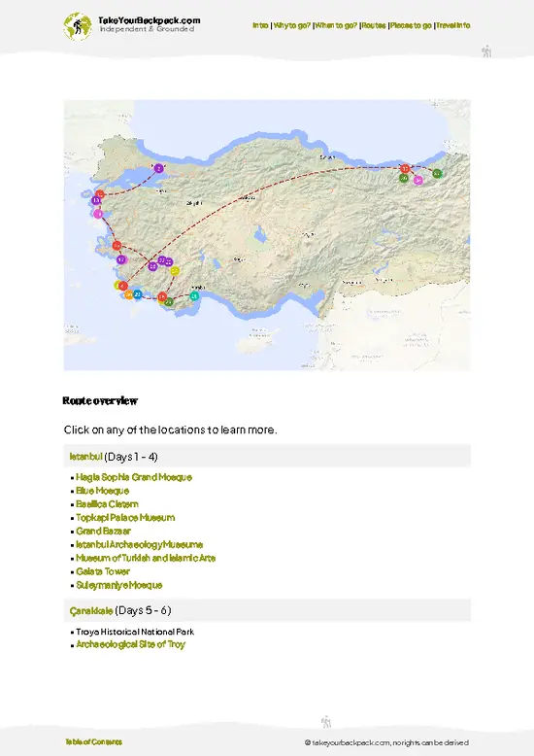Open 'Places to go' in the header
This screenshot has width=534, height=756.
click(x=411, y=25)
